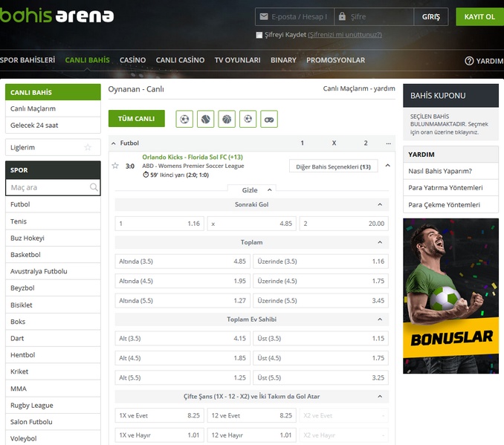The height and width of the screenshot is (445, 504).
Task: Select Tenis in sport list
Action: tap(53, 221)
